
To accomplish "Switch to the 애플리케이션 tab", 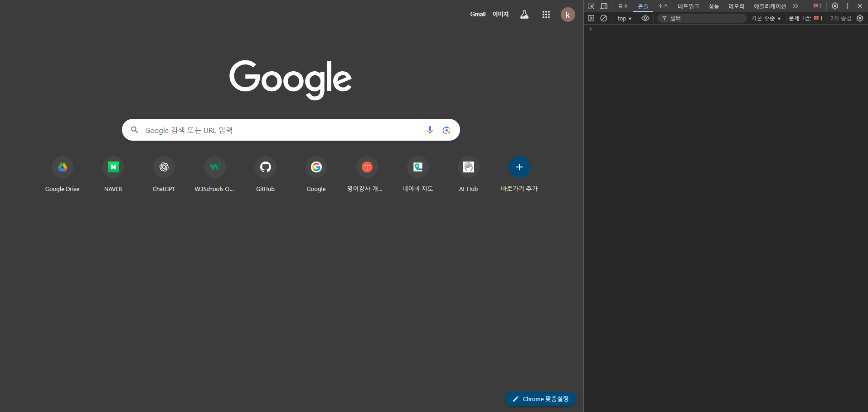I will [770, 6].
